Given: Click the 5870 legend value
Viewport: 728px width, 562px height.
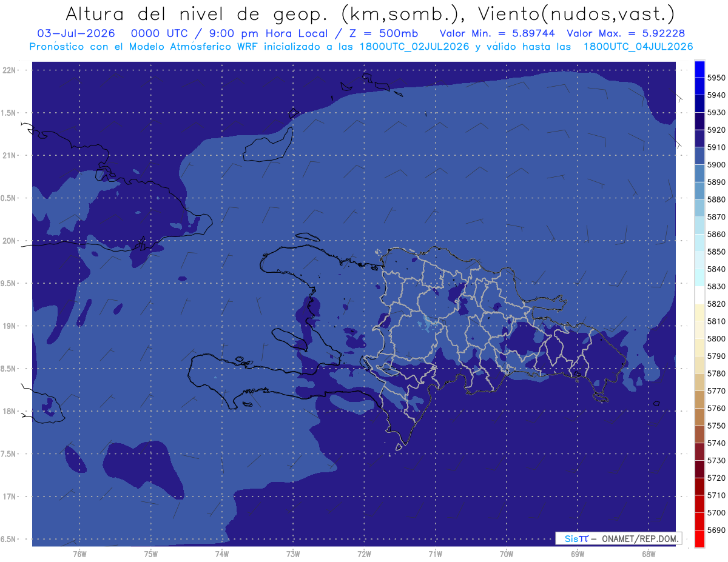Looking at the screenshot, I should [716, 216].
